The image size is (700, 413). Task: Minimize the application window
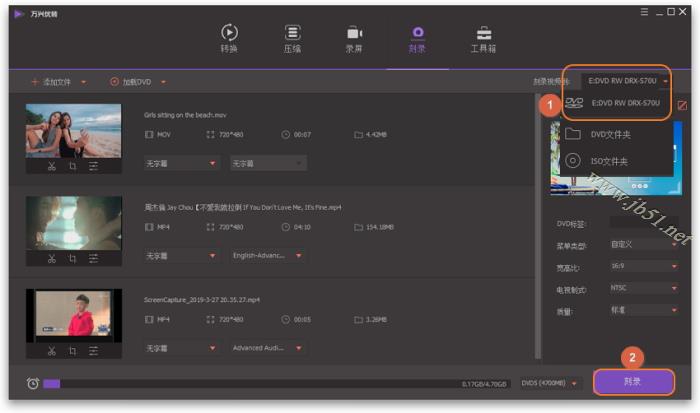(659, 12)
